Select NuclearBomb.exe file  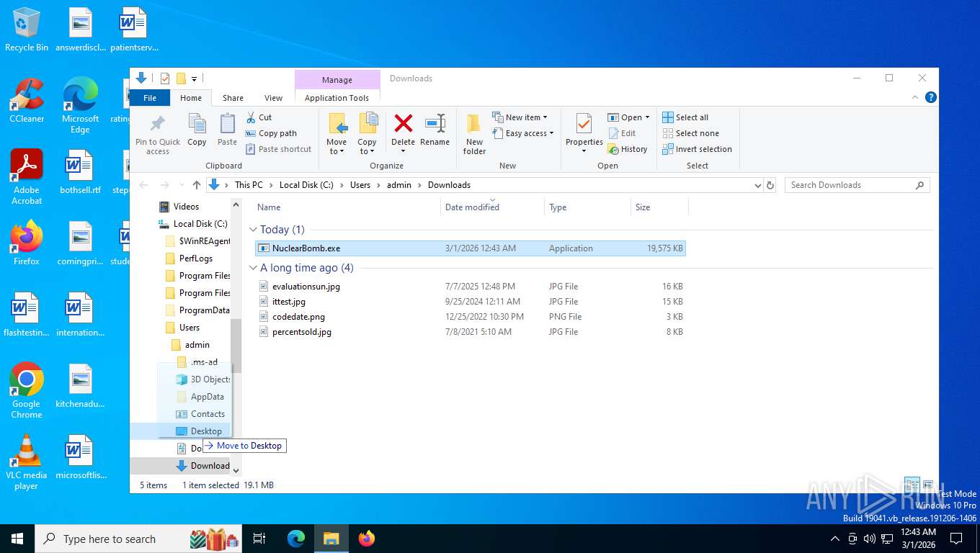pos(471,248)
